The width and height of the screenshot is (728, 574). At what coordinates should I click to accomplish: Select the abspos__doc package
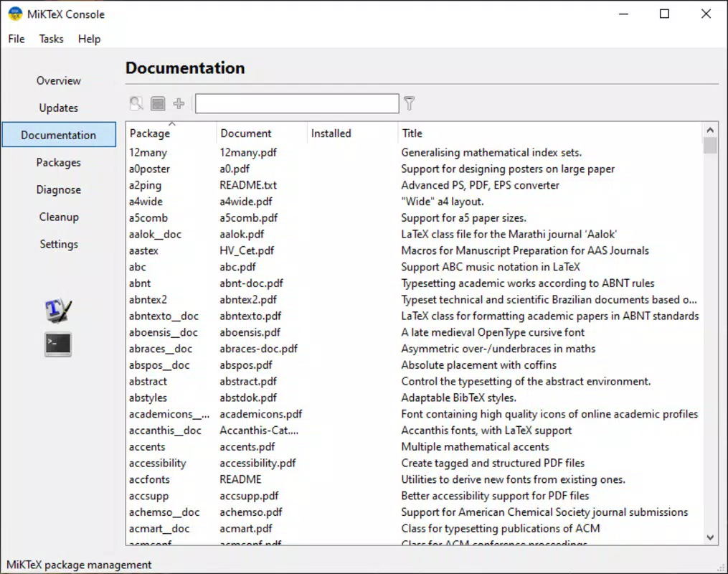pyautogui.click(x=159, y=365)
